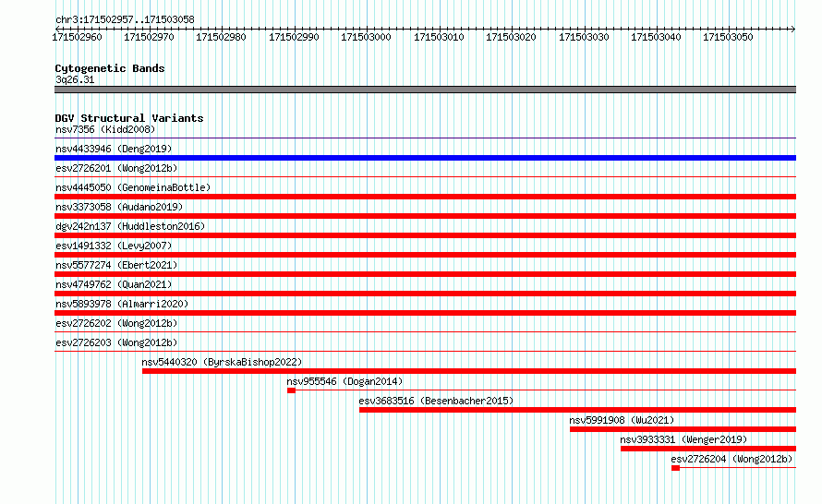Viewport: 822px width, 504px height.
Task: Click the chr3:171502957..171503058 region label
Action: coord(125,20)
